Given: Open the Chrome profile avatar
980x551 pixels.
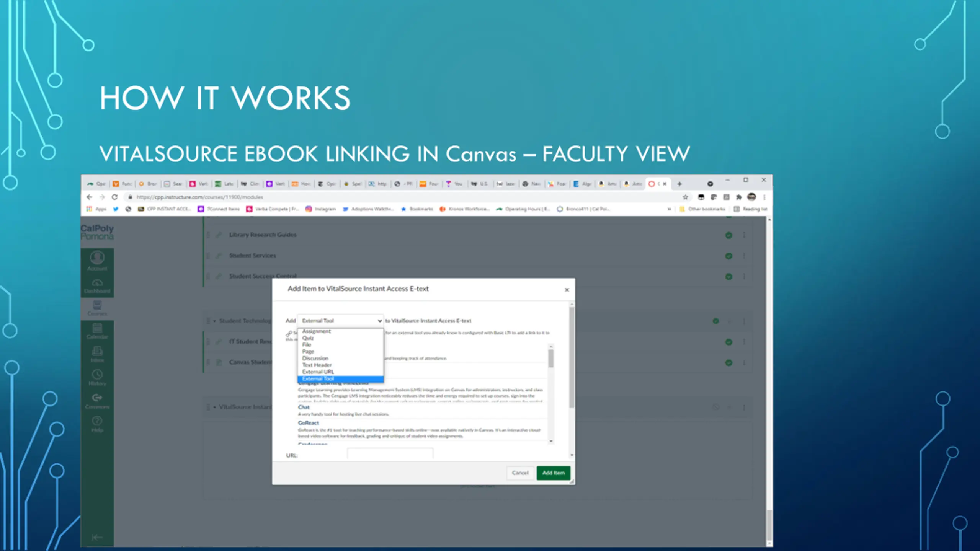Looking at the screenshot, I should tap(751, 197).
